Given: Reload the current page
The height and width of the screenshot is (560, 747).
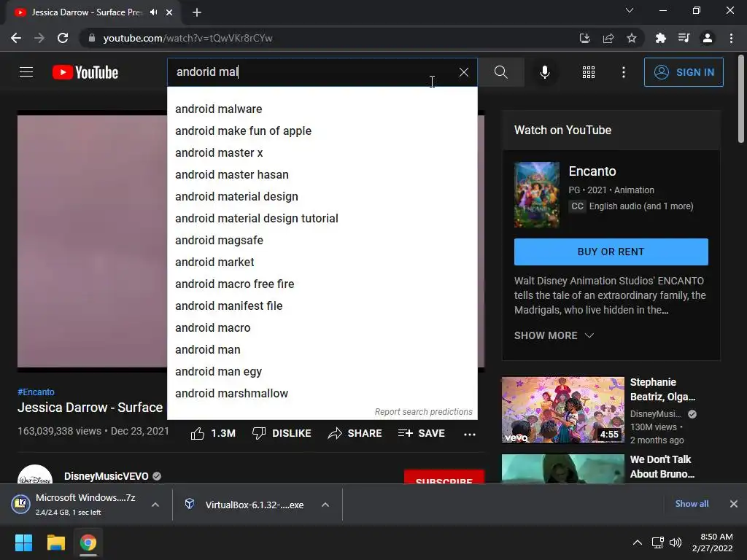Looking at the screenshot, I should (x=63, y=38).
